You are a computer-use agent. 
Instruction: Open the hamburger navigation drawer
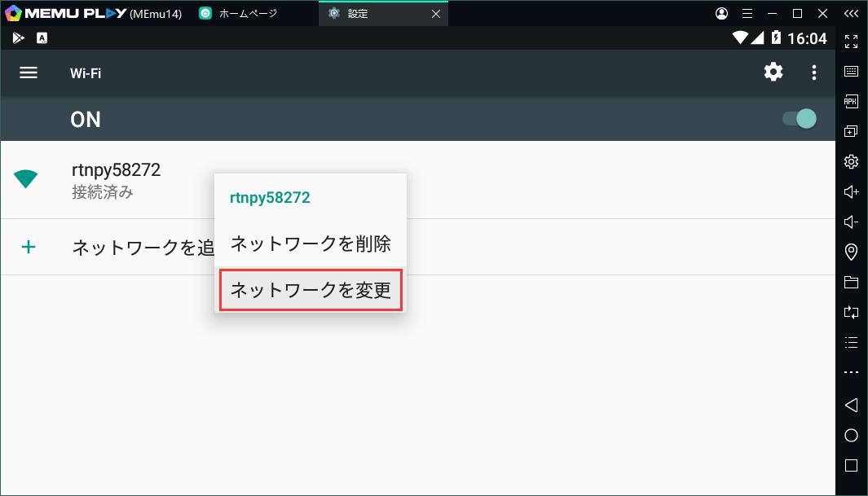[29, 72]
